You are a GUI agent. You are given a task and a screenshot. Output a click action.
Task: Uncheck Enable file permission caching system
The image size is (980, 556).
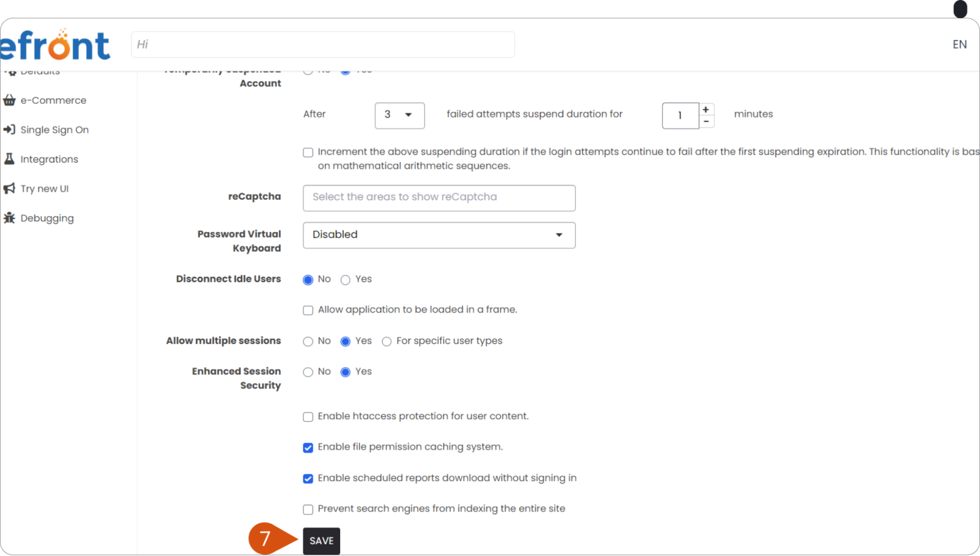(308, 447)
